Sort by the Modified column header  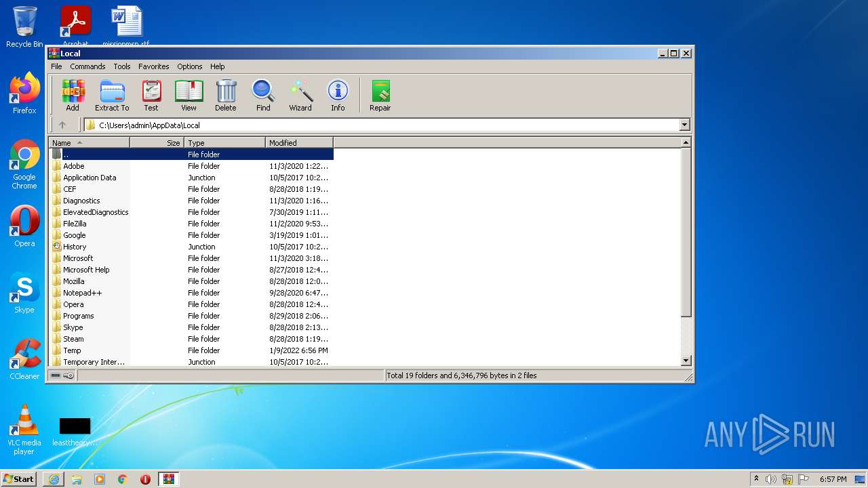[x=299, y=143]
